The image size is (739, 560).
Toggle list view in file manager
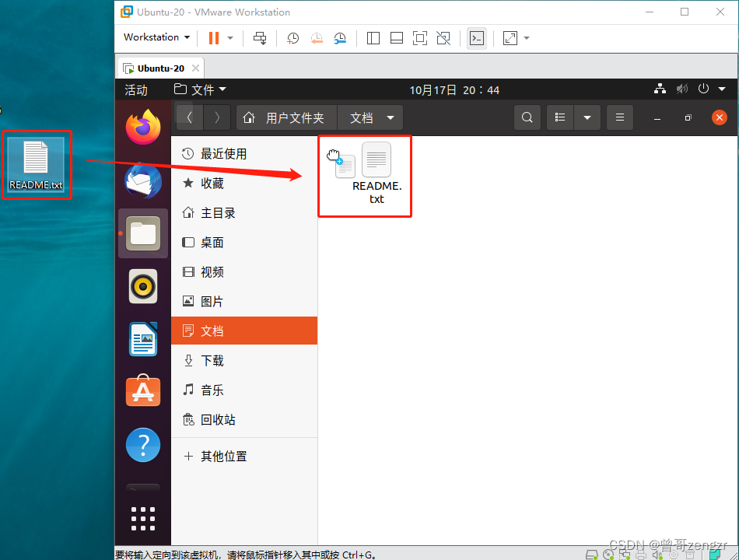click(559, 117)
